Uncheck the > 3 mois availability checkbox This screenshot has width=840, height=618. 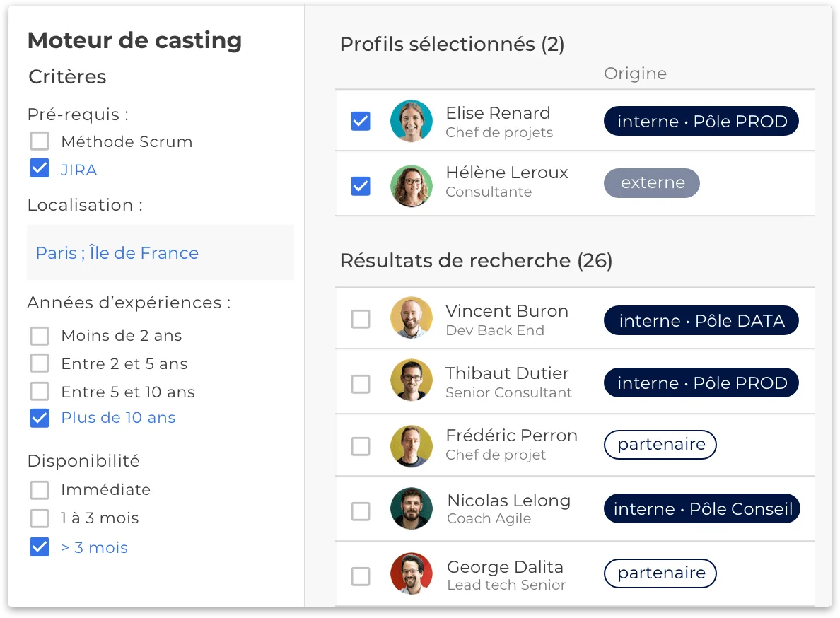click(x=40, y=547)
